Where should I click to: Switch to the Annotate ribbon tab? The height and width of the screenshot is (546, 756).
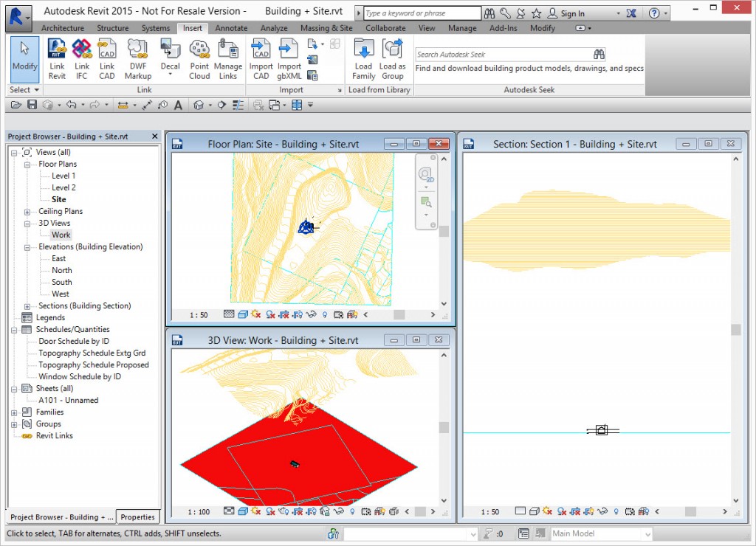click(231, 28)
